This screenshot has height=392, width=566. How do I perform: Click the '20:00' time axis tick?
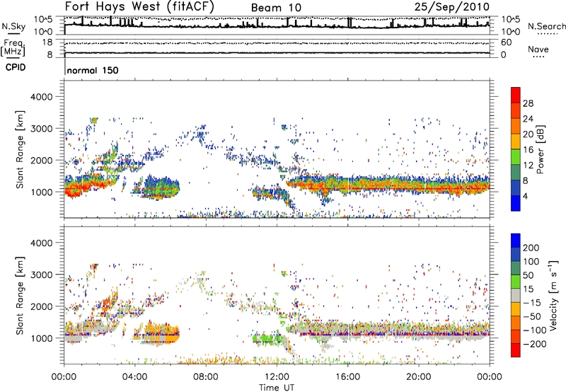[x=418, y=377]
